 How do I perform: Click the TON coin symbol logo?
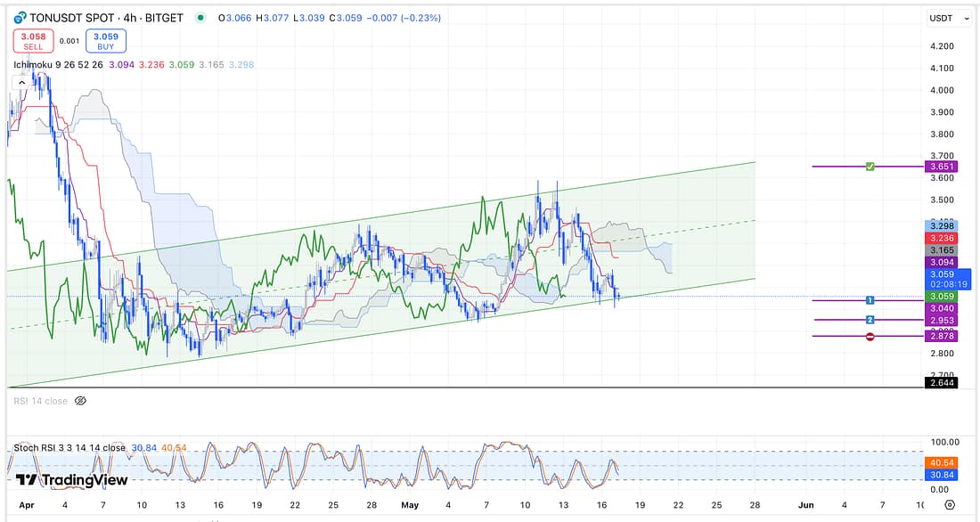point(20,17)
